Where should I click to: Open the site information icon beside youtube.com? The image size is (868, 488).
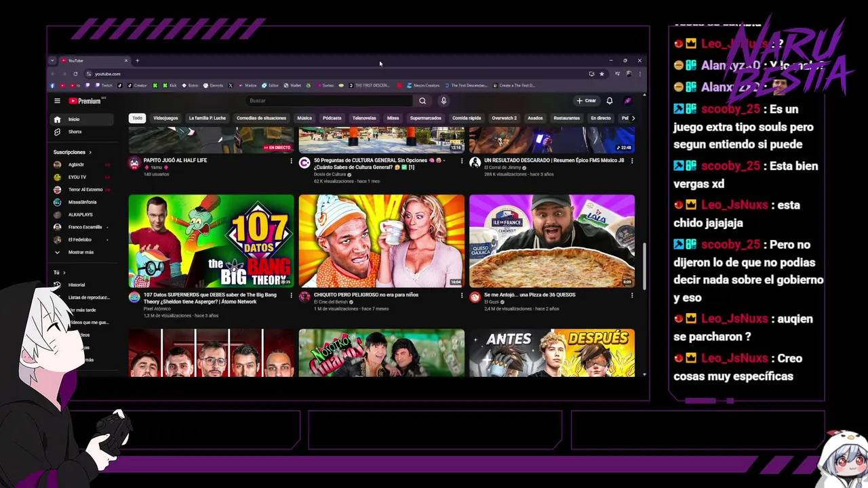(88, 74)
